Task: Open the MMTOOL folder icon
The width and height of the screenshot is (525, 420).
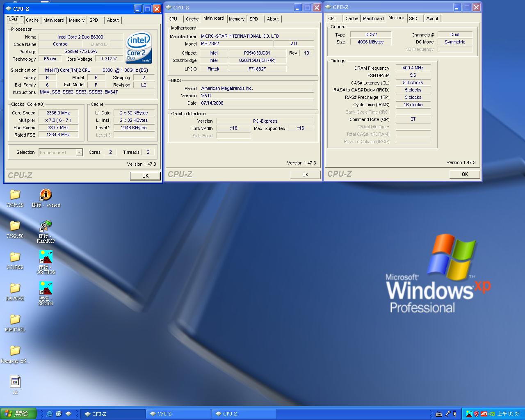Action: [x=15, y=320]
